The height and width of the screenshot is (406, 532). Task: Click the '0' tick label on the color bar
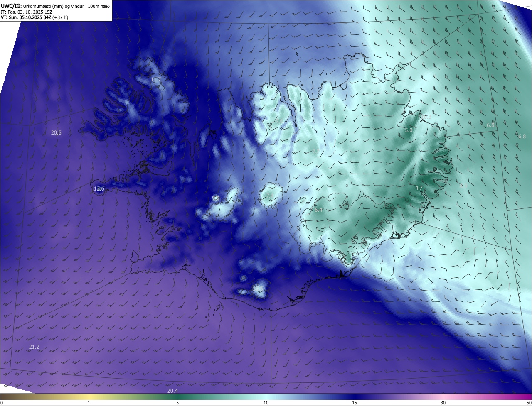coord(2,403)
